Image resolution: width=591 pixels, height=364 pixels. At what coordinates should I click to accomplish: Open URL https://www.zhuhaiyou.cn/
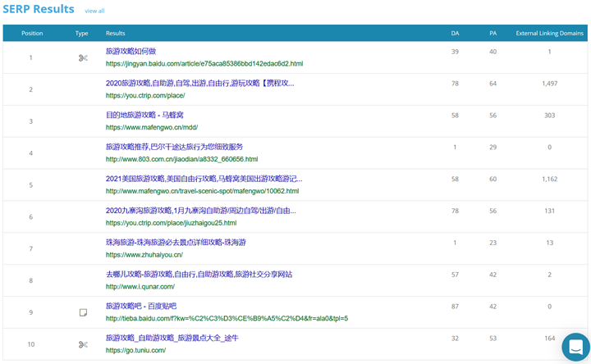tap(144, 255)
